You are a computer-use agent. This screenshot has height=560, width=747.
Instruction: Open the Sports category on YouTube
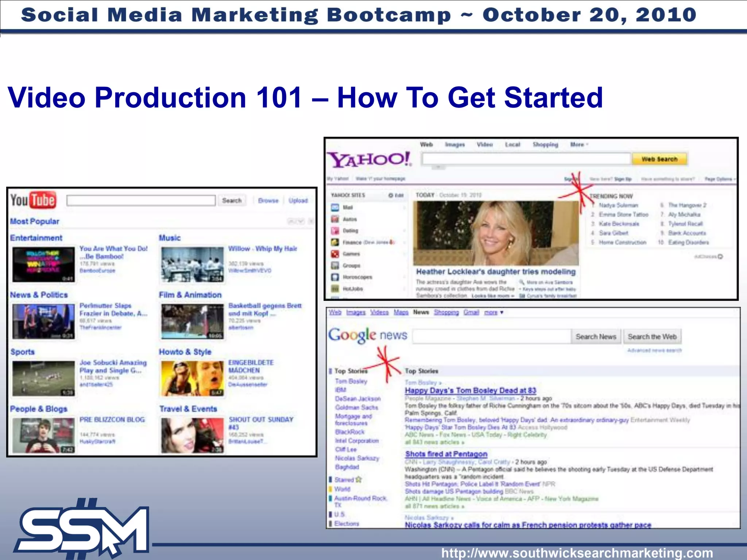click(x=23, y=352)
